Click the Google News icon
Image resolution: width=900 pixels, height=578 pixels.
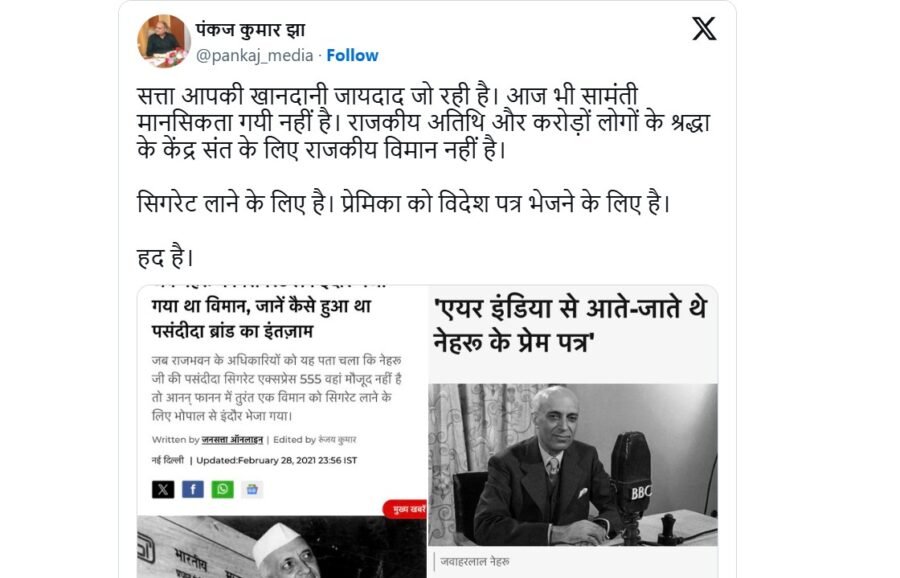(x=252, y=489)
